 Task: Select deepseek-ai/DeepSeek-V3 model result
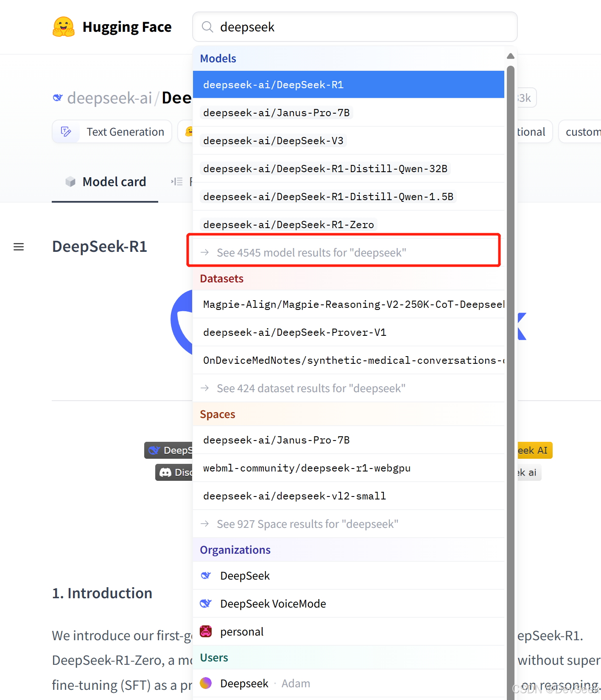[349, 140]
